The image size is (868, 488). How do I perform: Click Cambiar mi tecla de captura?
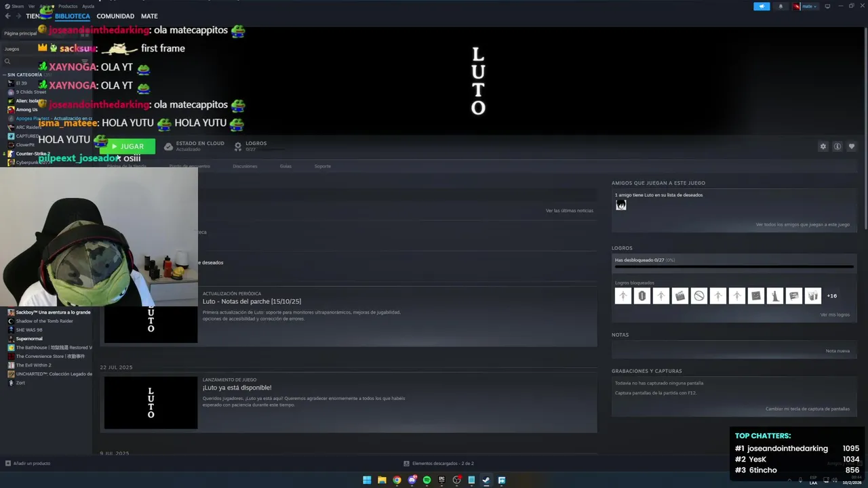click(x=808, y=409)
